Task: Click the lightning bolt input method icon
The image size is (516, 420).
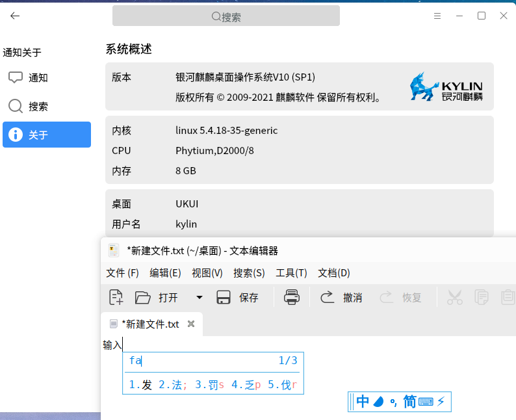Action: 441,402
